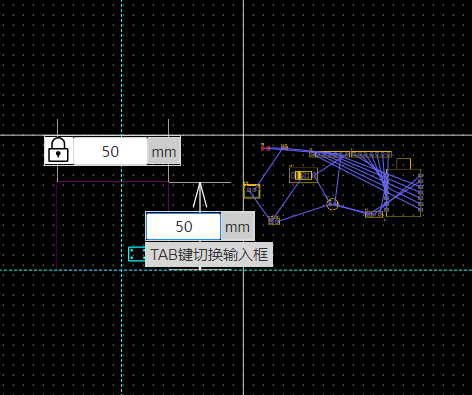The image size is (472, 395).
Task: Select the small two-pad footprint at bottom
Action: click(274, 220)
